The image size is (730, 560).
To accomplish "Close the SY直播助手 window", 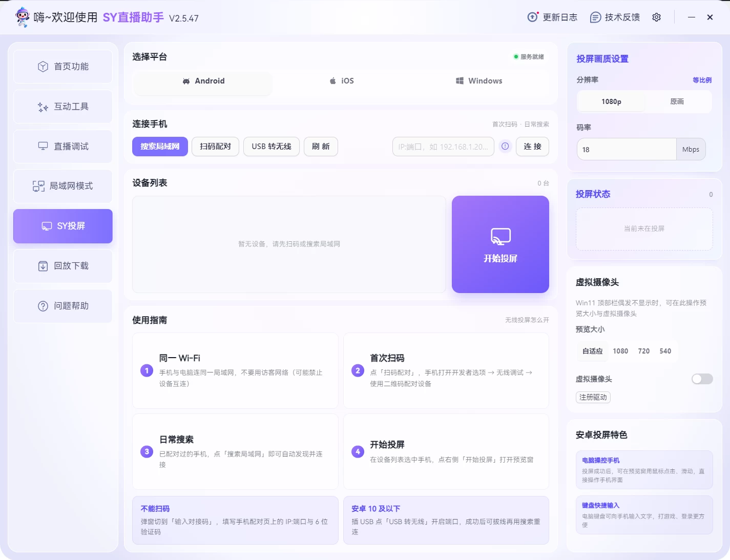I will tap(710, 17).
